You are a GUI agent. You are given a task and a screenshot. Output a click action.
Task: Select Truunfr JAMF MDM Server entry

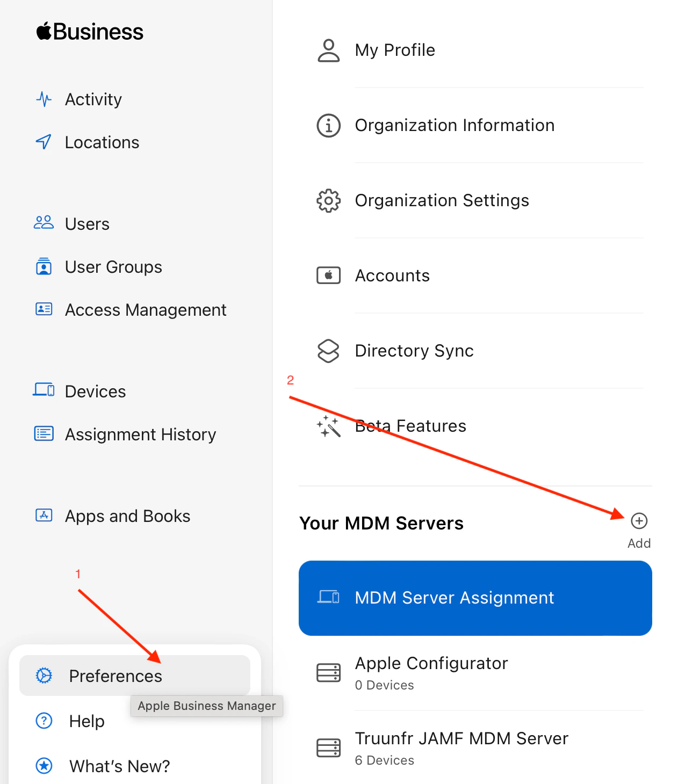475,749
